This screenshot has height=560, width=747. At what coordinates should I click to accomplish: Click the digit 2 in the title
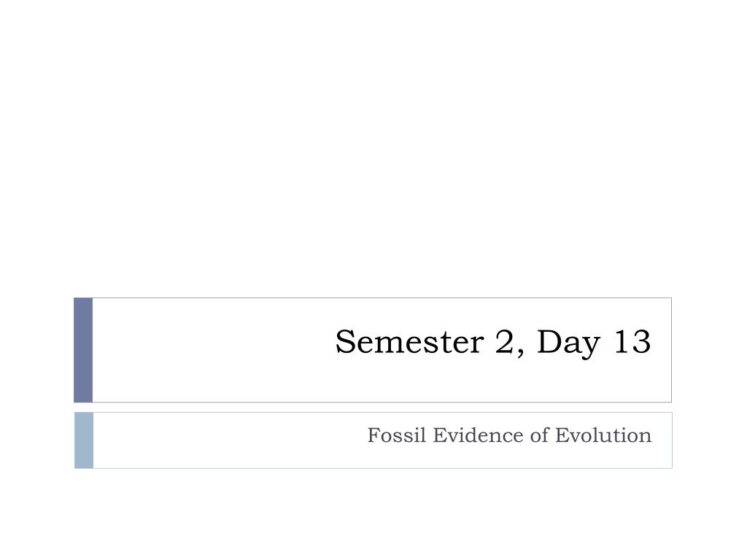click(505, 341)
